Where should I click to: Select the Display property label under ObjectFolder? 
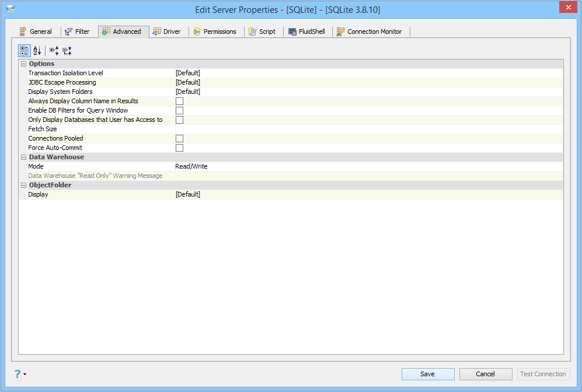pyautogui.click(x=38, y=194)
